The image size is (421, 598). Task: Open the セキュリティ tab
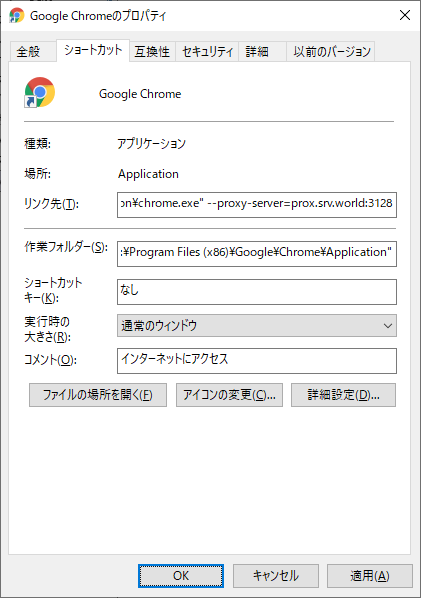[x=207, y=51]
